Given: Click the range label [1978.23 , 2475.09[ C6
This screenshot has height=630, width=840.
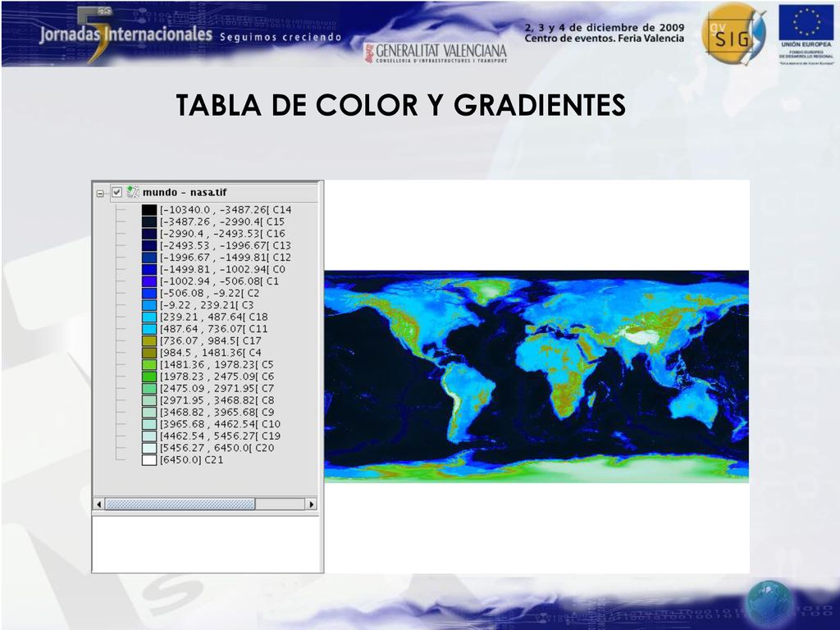Looking at the screenshot, I should pyautogui.click(x=217, y=377).
